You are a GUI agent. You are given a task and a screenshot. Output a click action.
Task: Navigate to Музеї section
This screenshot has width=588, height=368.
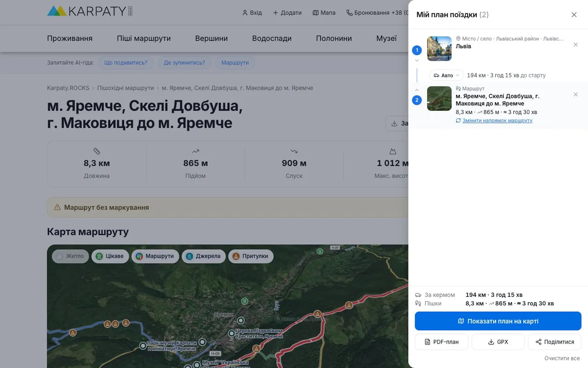tap(386, 39)
